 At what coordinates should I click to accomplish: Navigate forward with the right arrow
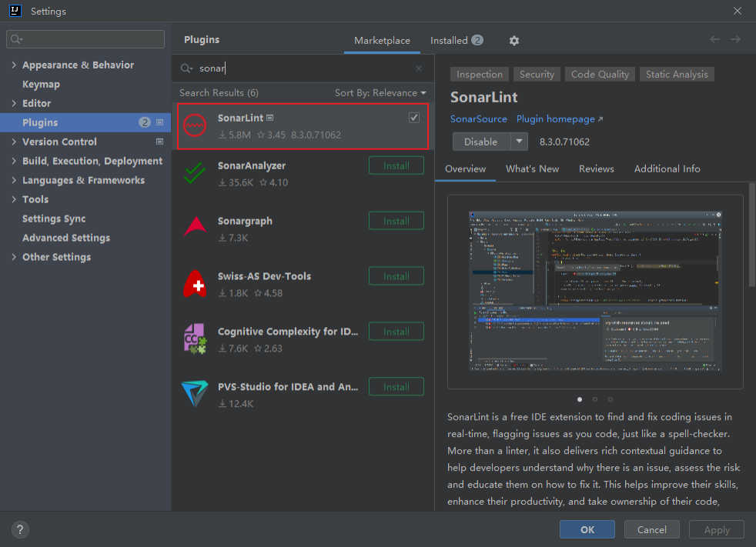pyautogui.click(x=735, y=39)
